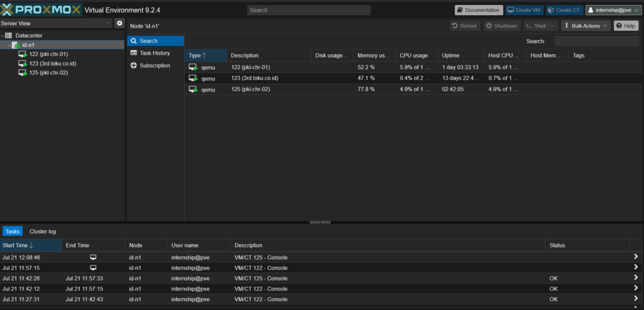Screen dimensions: 644x310
Task: Select Datacenter in the resource tree
Action: pos(29,36)
